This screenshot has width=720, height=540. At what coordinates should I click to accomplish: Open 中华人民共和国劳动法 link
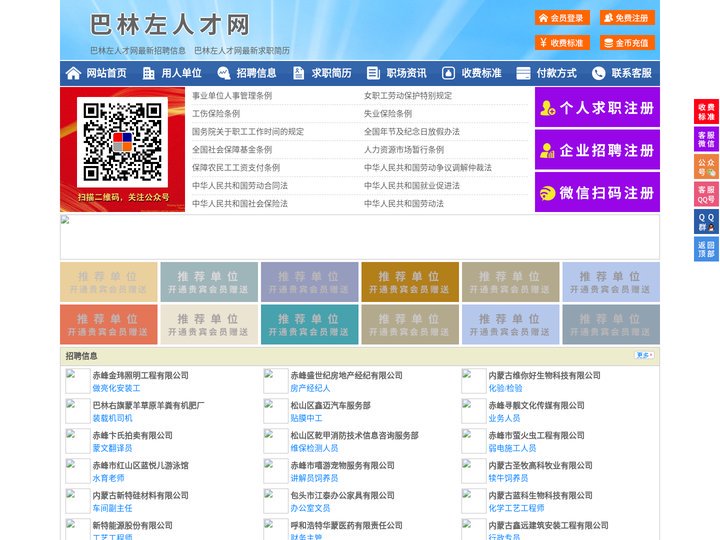tap(404, 203)
